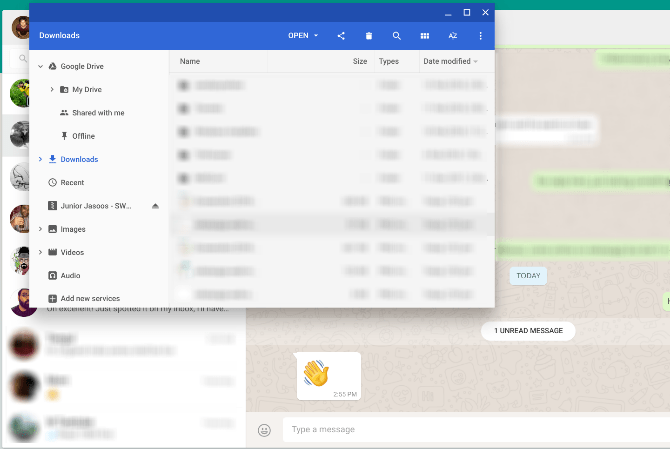Screen dimensions: 670x449
Task: Collapse the Google Drive tree
Action: coord(41,66)
